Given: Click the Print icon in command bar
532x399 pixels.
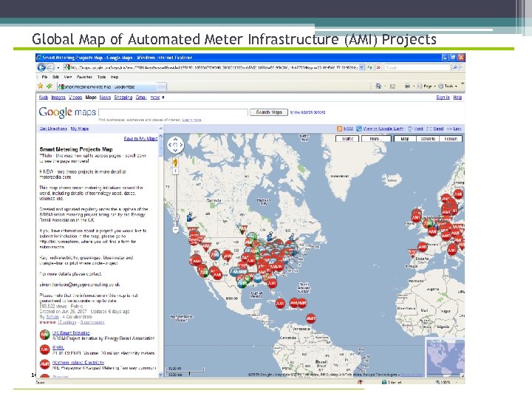Looking at the screenshot, I should (x=407, y=86).
